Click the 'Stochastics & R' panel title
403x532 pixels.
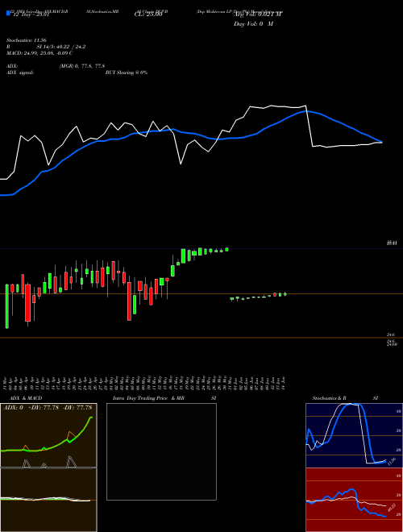329,398
